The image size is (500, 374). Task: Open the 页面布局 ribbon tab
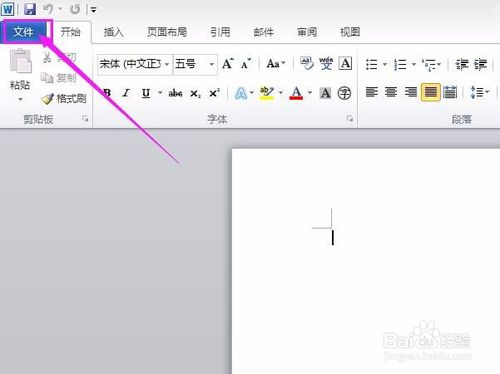pos(167,32)
